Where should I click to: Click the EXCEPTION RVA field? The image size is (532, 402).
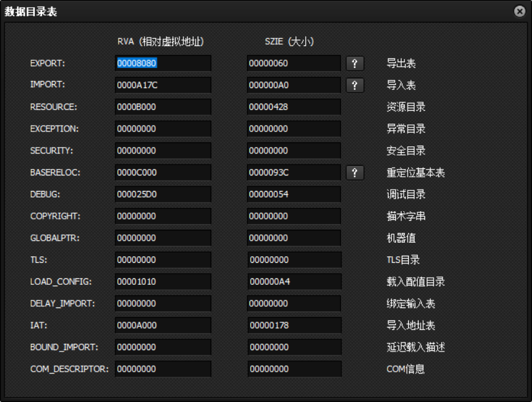pos(163,129)
